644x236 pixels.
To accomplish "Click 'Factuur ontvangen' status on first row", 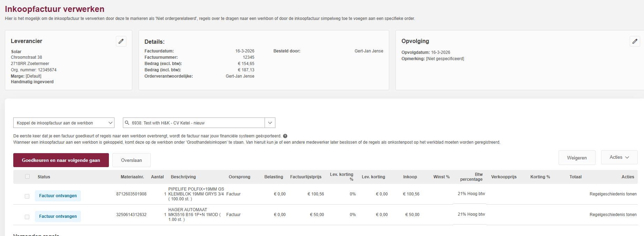I will [58, 196].
